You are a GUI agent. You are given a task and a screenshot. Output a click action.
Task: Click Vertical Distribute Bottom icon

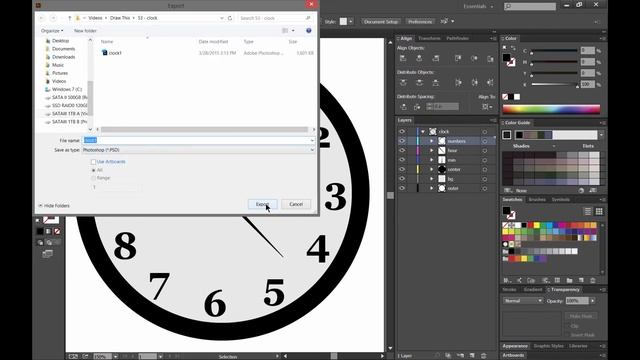point(436,82)
